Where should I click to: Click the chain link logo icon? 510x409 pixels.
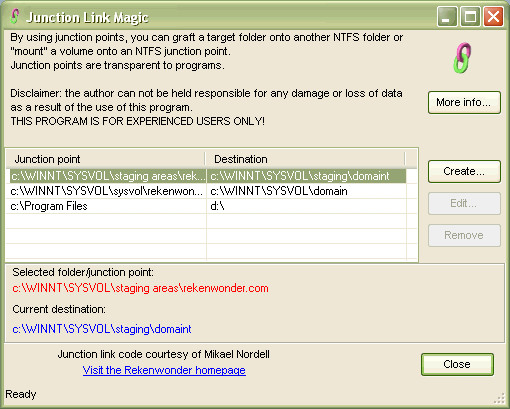click(x=463, y=58)
